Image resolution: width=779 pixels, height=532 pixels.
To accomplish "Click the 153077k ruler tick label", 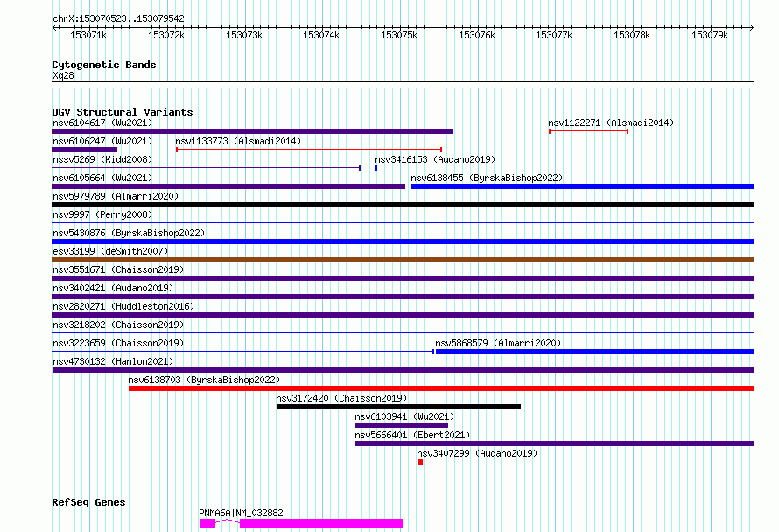I will (554, 35).
